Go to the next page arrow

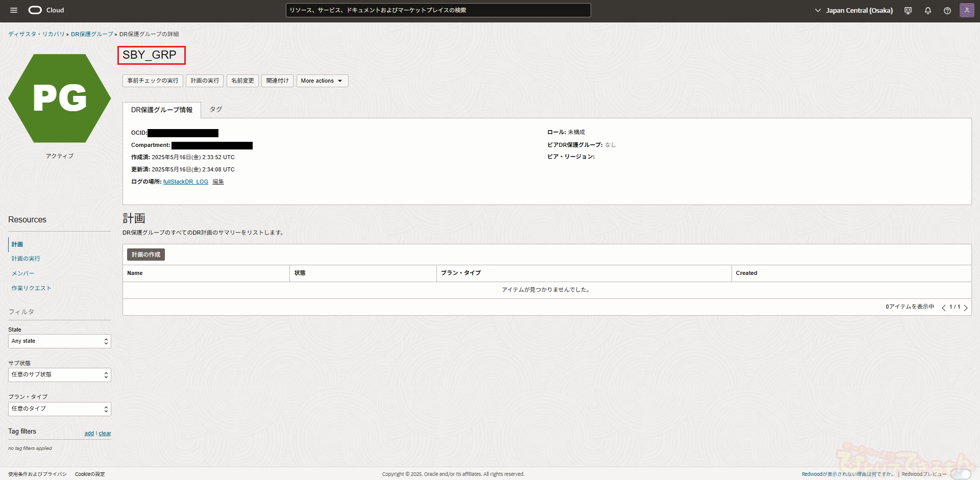(966, 307)
